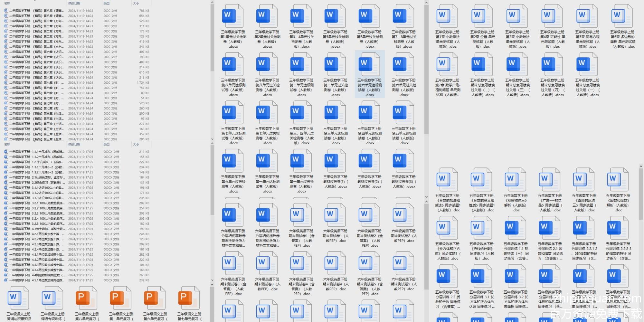Click 名称 column header above 一年级数学下册 list
Viewport: 644px width, 322px height.
[x=7, y=144]
